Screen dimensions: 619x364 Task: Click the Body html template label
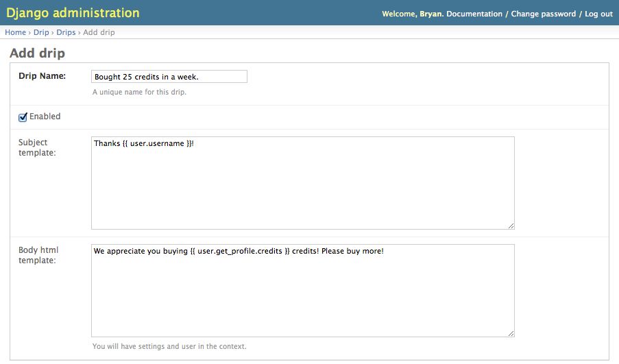tap(38, 256)
